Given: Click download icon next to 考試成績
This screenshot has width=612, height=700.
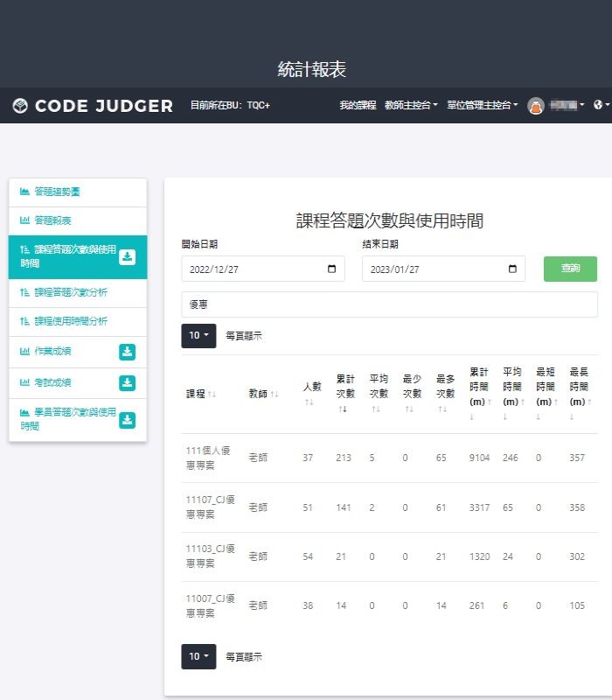Looking at the screenshot, I should tap(127, 382).
